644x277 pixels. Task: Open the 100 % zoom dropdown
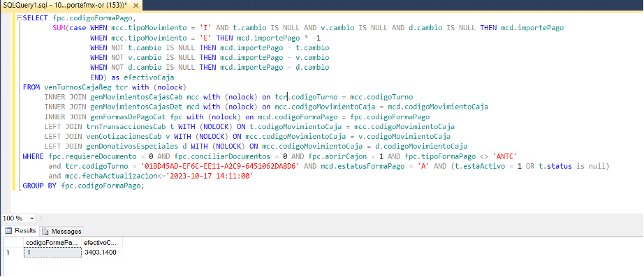pyautogui.click(x=33, y=218)
